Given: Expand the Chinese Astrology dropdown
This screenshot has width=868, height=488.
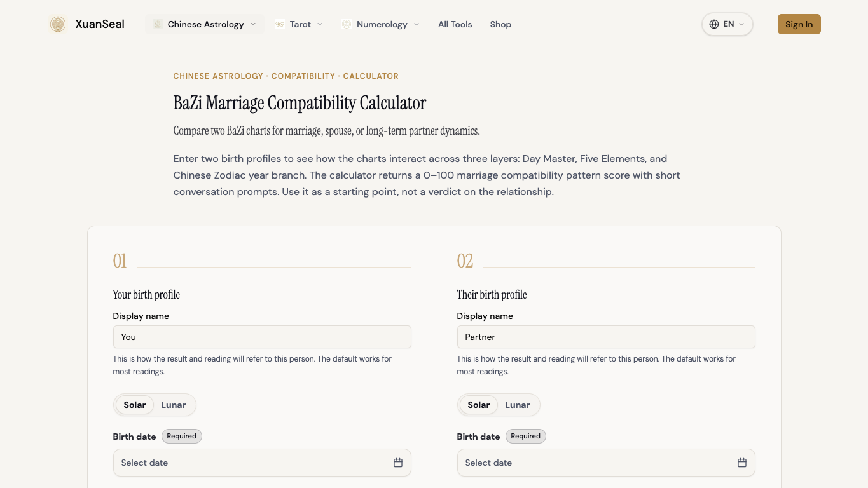Looking at the screenshot, I should click(x=205, y=24).
